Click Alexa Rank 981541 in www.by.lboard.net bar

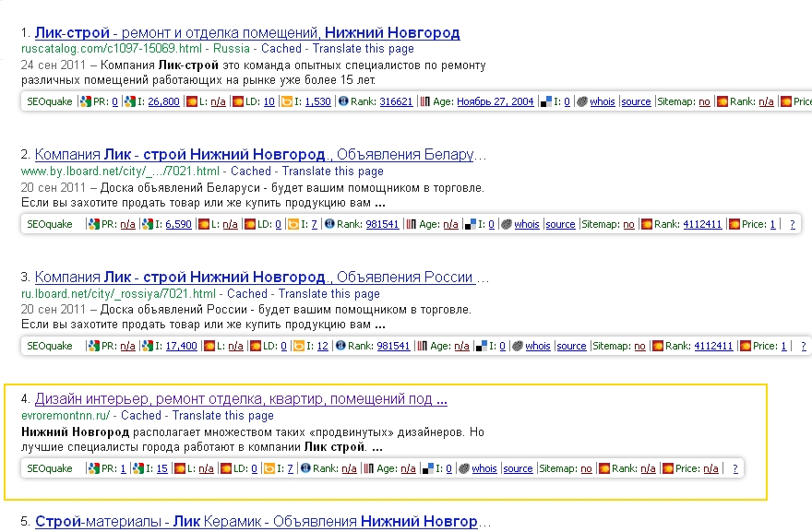coord(382,225)
